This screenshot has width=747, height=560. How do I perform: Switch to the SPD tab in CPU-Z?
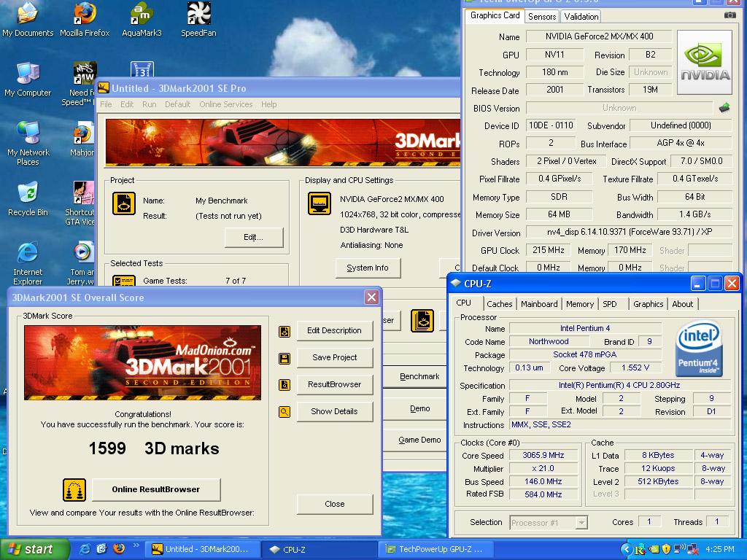[x=609, y=304]
